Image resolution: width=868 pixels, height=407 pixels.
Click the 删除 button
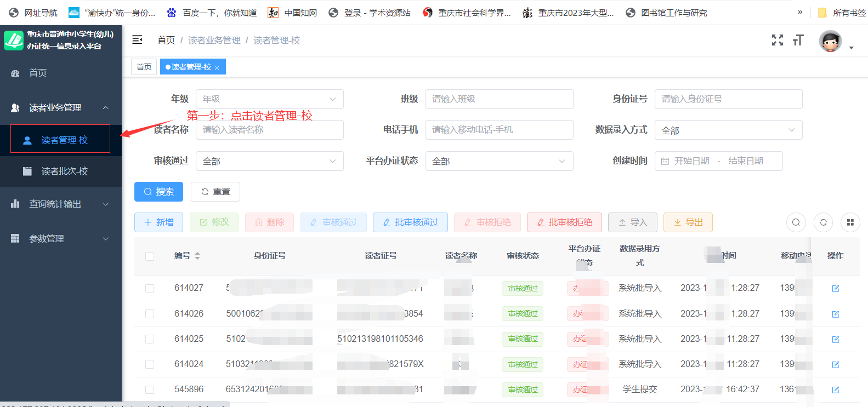point(269,222)
